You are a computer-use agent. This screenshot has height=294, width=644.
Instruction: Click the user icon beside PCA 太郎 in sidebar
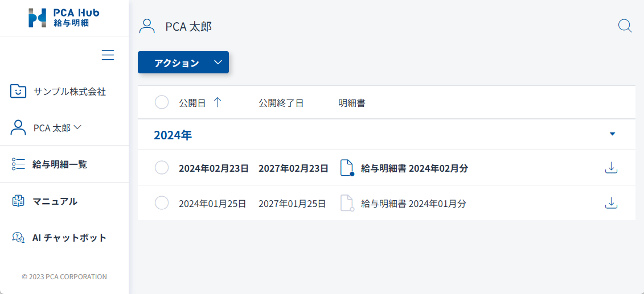18,128
